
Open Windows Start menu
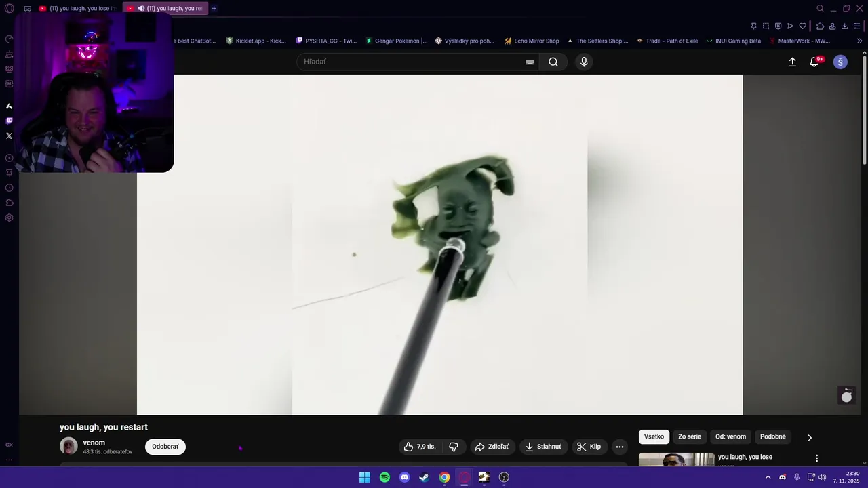[364, 477]
